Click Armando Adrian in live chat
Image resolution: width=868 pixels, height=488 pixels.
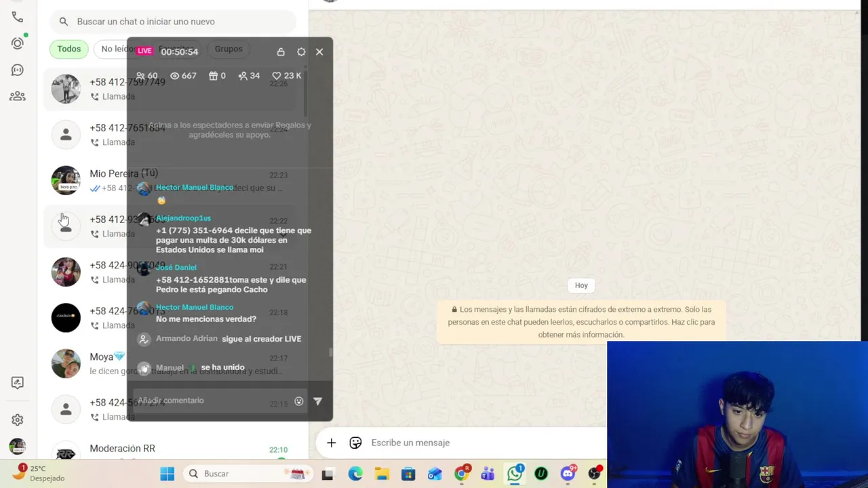pyautogui.click(x=186, y=338)
